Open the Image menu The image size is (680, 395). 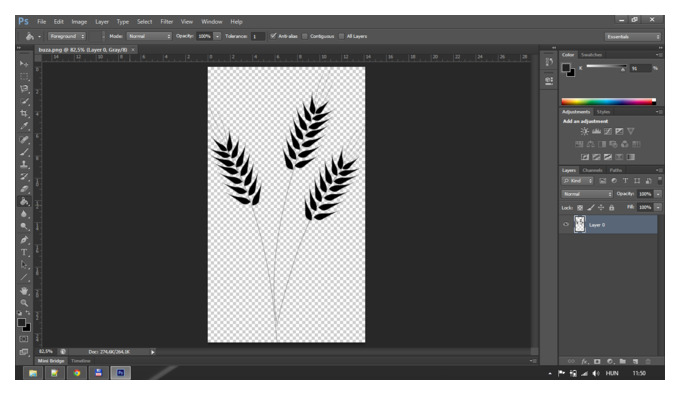click(x=79, y=22)
